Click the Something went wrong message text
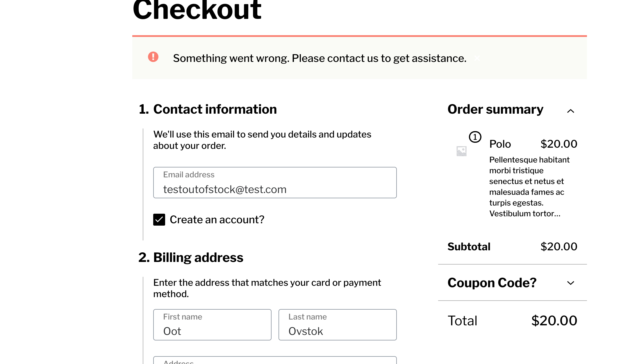 [319, 58]
